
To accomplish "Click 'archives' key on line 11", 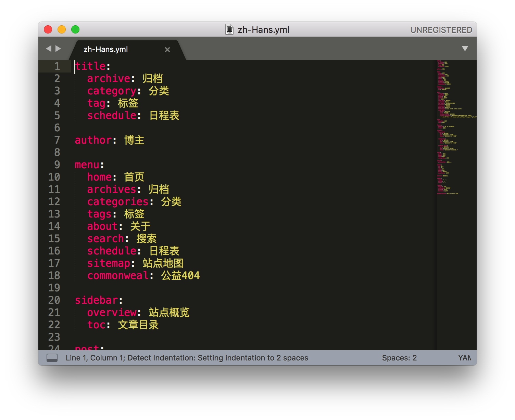I will (x=112, y=189).
